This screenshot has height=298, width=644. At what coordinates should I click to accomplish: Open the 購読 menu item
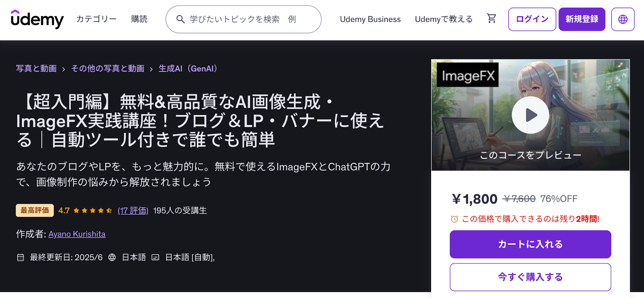(139, 19)
